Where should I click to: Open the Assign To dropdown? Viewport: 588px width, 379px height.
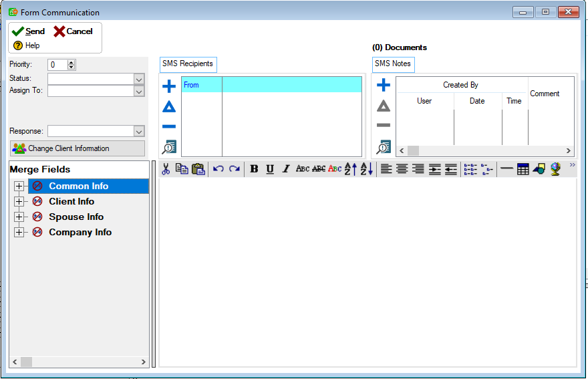pyautogui.click(x=139, y=91)
